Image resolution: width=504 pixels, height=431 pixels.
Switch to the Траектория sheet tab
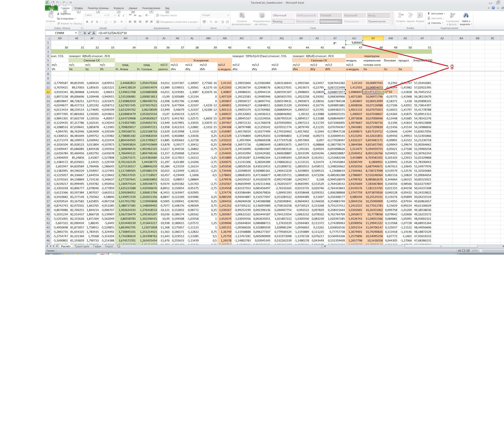pyautogui.click(x=82, y=246)
